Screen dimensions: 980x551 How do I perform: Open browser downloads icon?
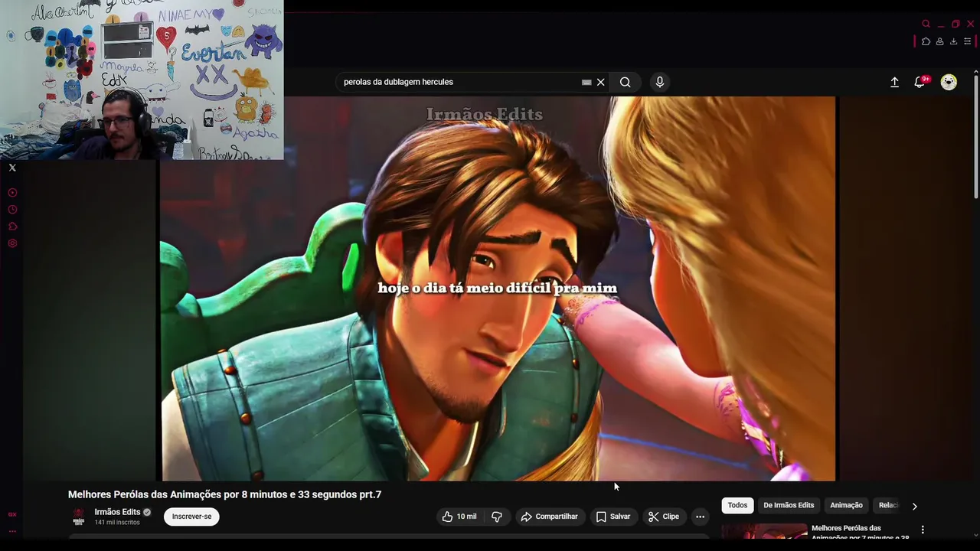[953, 41]
